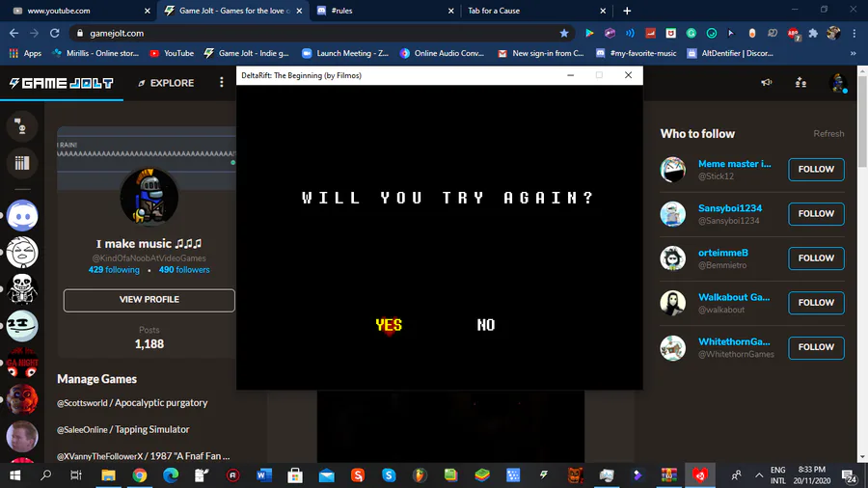Open the 490 followers list

tap(184, 270)
